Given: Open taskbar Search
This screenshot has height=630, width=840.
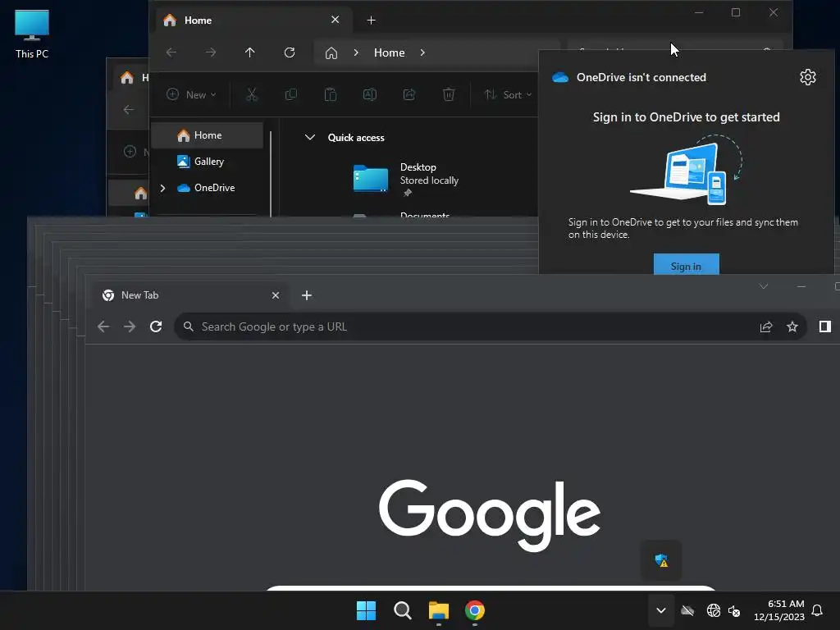Looking at the screenshot, I should pyautogui.click(x=402, y=610).
